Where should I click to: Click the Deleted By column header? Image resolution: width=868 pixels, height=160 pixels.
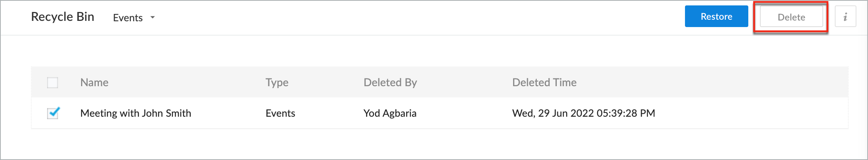[x=390, y=82]
